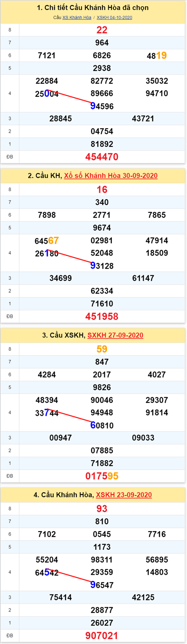Click number 94596 in first table
The image size is (187, 644).
tap(102, 106)
